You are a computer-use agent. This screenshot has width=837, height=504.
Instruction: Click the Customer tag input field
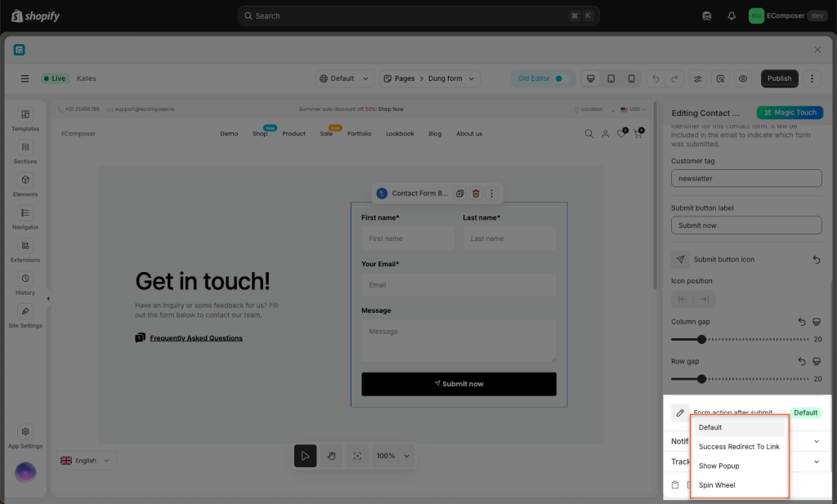pos(745,178)
